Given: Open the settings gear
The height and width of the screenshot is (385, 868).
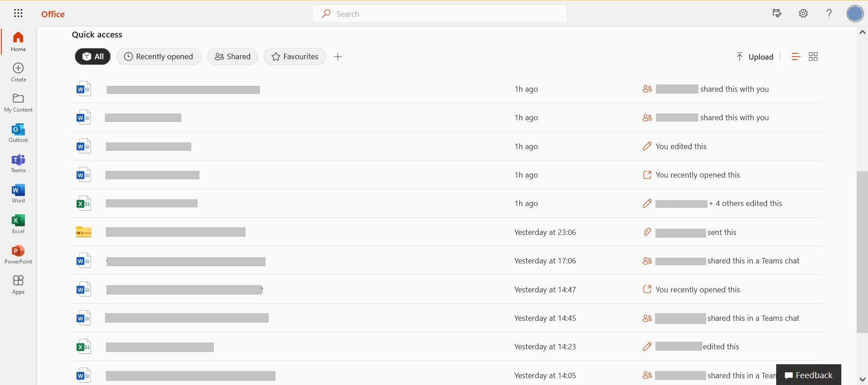Looking at the screenshot, I should click(x=803, y=14).
